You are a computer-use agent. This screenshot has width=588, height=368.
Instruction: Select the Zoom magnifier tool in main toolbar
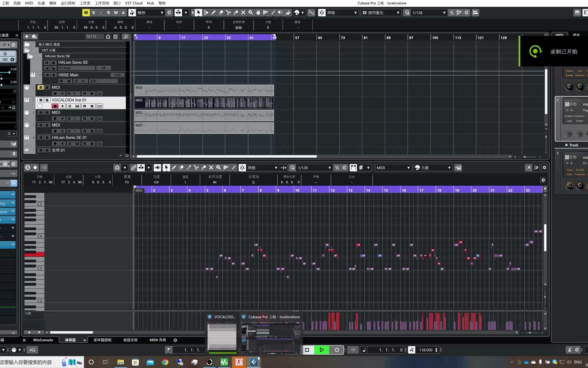click(x=251, y=13)
